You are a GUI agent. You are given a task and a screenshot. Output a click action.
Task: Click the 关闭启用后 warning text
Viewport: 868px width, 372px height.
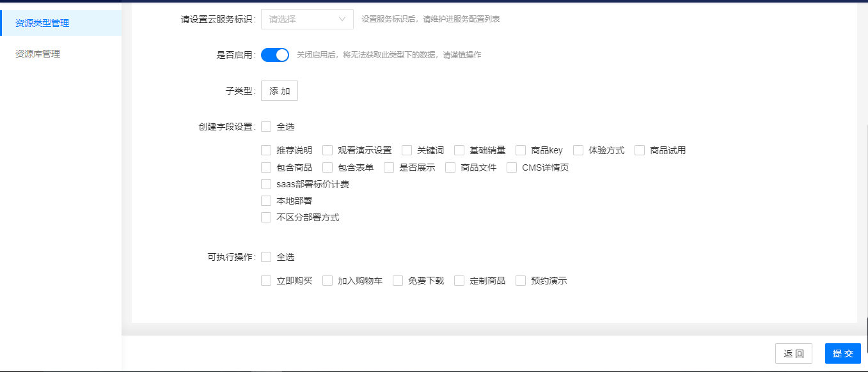pyautogui.click(x=389, y=55)
